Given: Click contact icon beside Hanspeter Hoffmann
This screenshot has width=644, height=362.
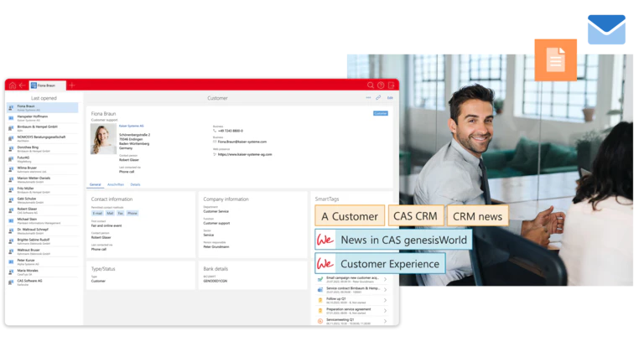Looking at the screenshot, I should tap(11, 118).
